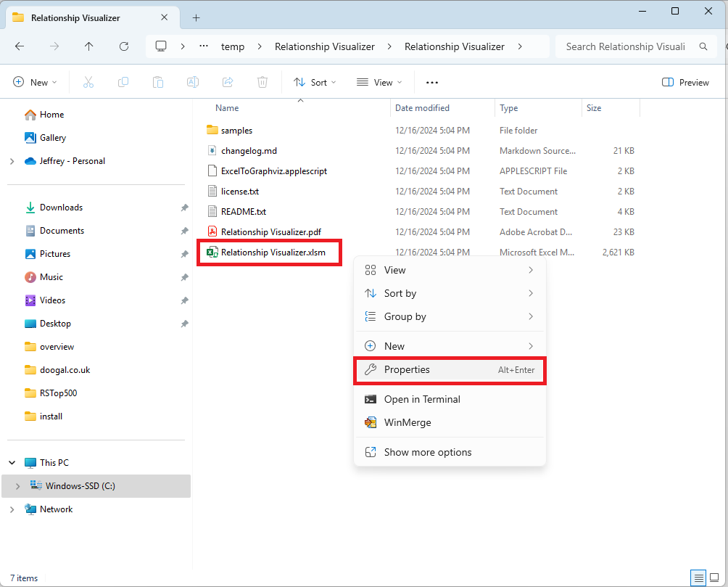The width and height of the screenshot is (728, 587).
Task: Click the Rename icon in toolbar
Action: 193,83
